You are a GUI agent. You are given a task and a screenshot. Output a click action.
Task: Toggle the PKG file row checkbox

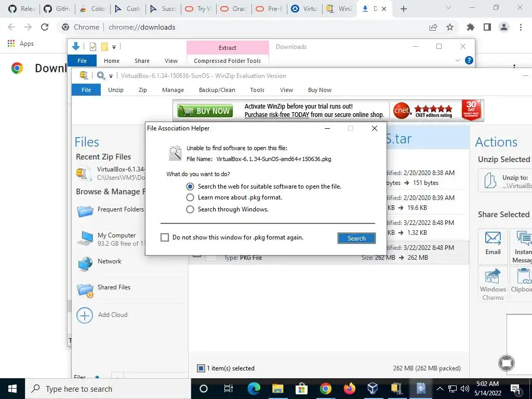197,255
